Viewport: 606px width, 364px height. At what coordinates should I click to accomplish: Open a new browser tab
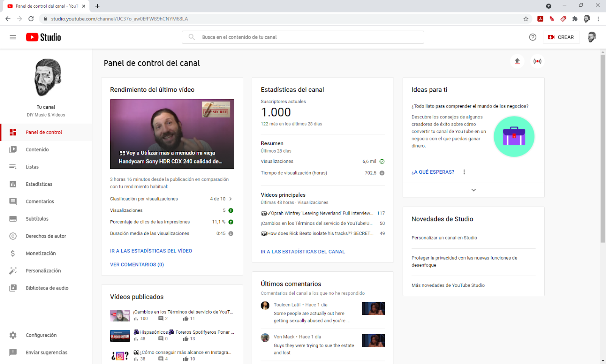[97, 6]
